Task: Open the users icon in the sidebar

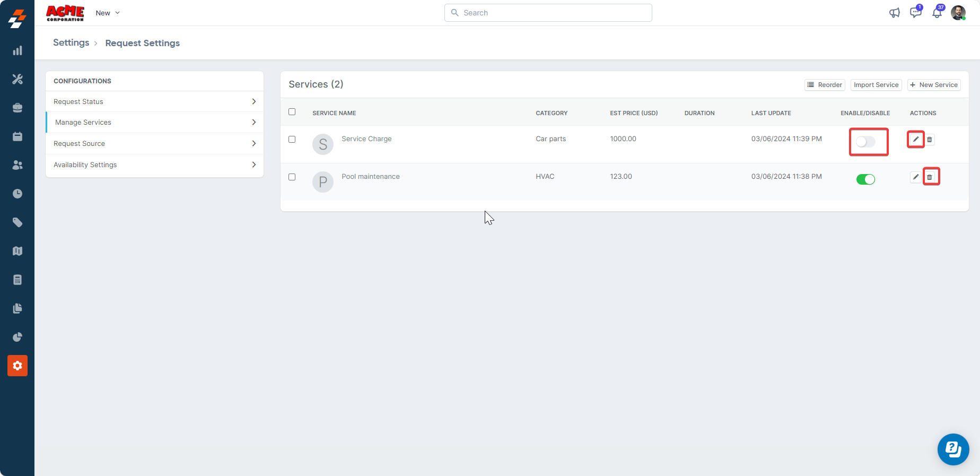Action: click(17, 165)
